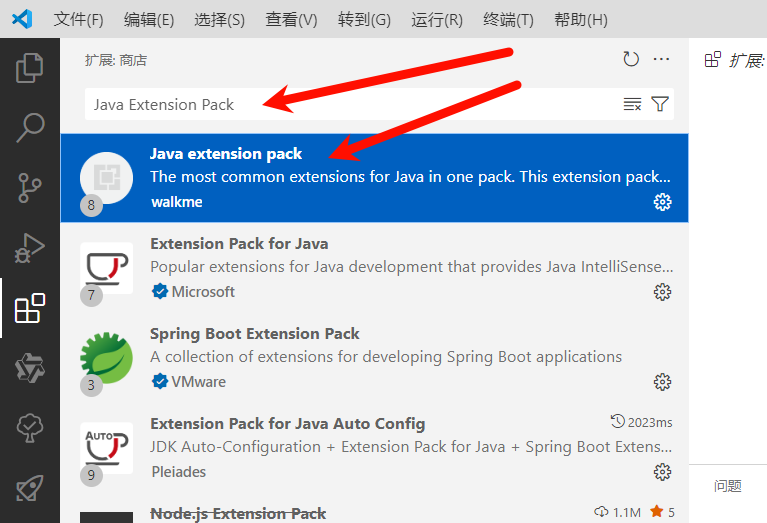Screen dimensions: 767x523
Task: Click the 2023ms activation time indicator
Action: (x=642, y=422)
